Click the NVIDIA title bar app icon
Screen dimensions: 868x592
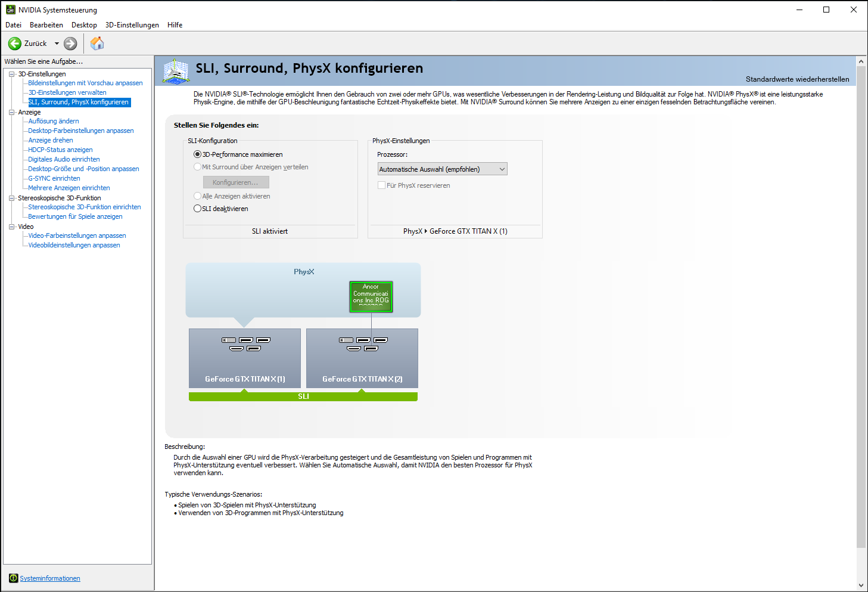point(10,10)
